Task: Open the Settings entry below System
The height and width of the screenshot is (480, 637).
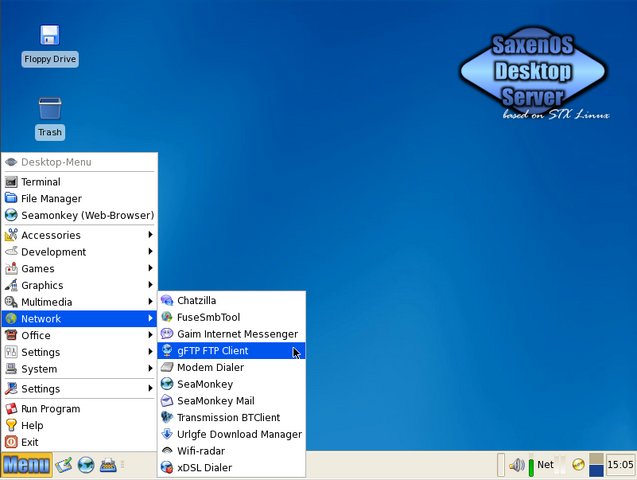Action: pyautogui.click(x=79, y=389)
